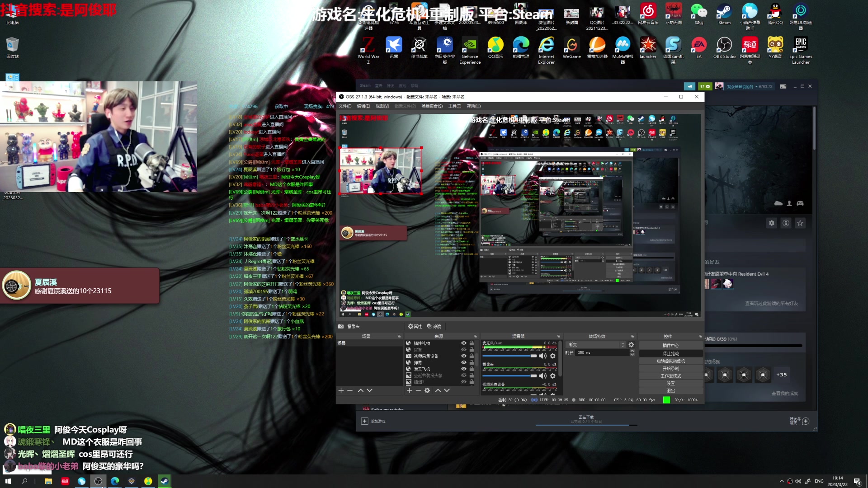This screenshot has width=868, height=488.
Task: Move selected source down in list
Action: pos(447,390)
